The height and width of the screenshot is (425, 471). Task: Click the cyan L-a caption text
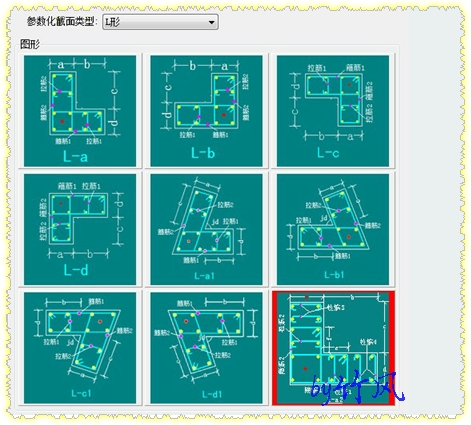[x=75, y=156]
